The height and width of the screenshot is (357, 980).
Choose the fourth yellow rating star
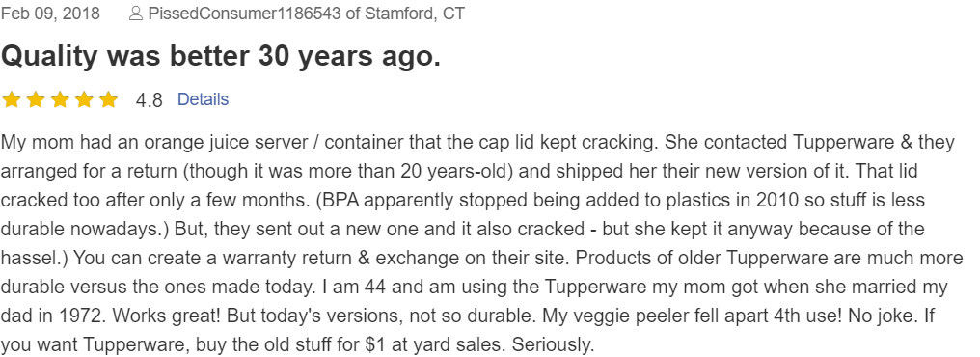84,100
